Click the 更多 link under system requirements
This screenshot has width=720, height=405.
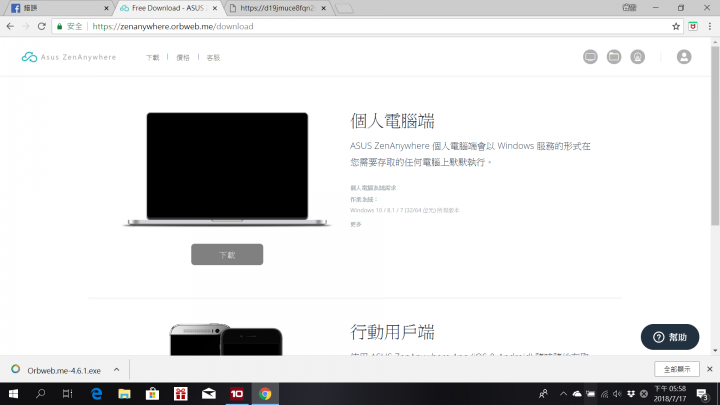(x=356, y=224)
